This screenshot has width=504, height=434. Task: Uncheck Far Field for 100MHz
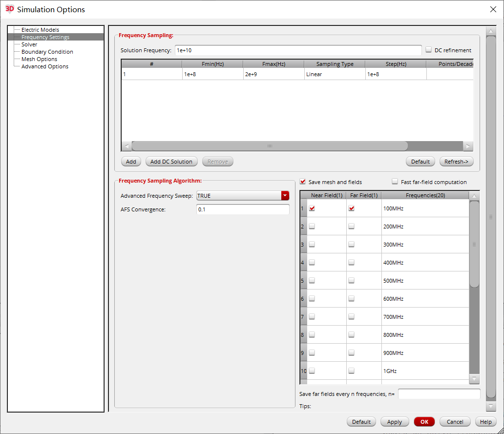[350, 208]
